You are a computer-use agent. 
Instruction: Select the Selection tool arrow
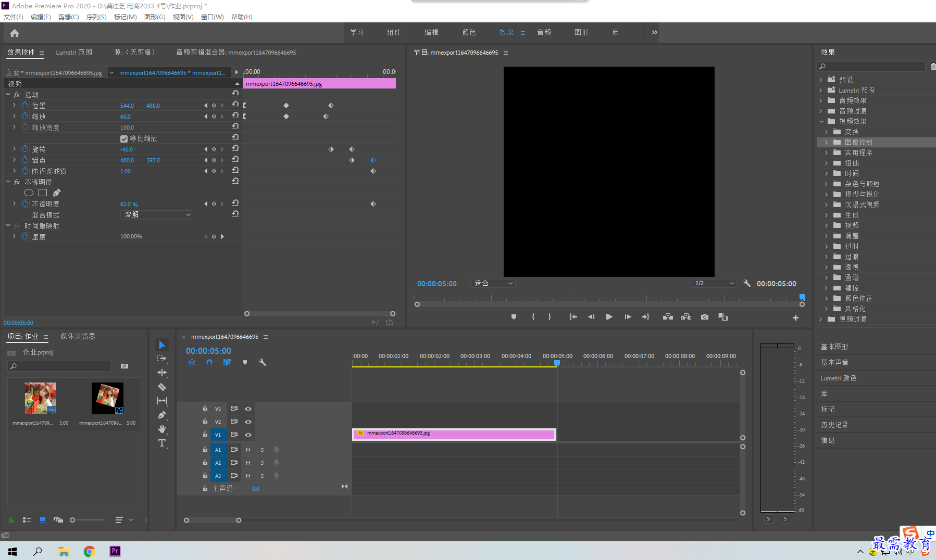point(162,345)
